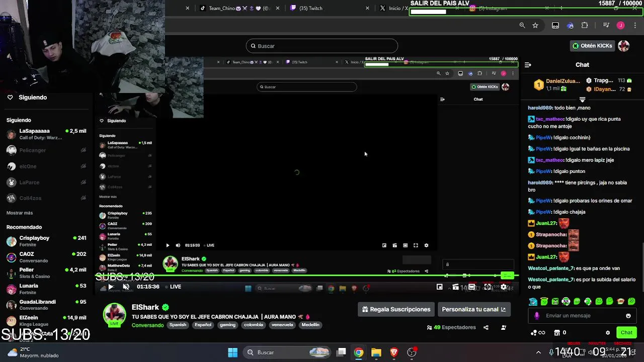The width and height of the screenshot is (644, 362).
Task: Click the Windows Start button
Action: [233, 352]
